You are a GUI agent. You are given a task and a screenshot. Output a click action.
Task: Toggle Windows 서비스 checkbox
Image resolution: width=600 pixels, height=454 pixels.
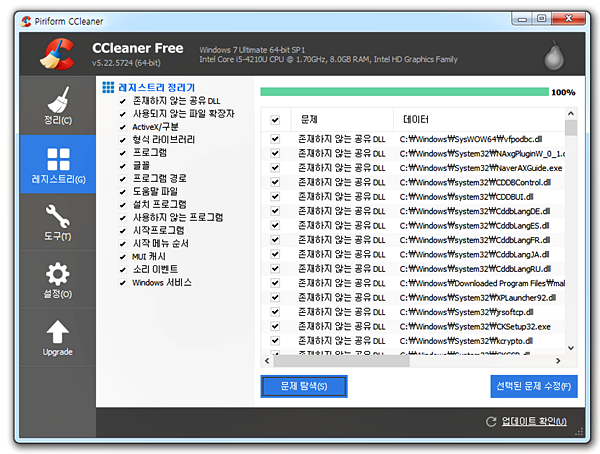(122, 283)
